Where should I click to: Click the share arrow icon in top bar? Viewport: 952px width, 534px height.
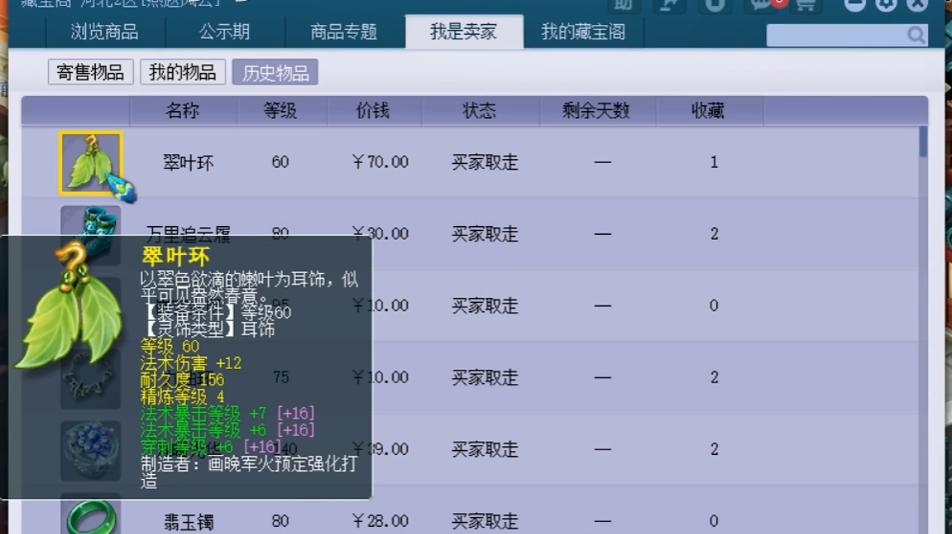(669, 5)
